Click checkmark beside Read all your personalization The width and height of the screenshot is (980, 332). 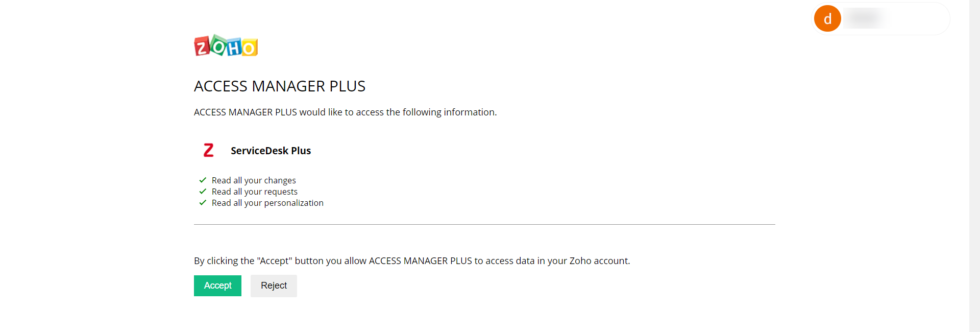tap(203, 203)
